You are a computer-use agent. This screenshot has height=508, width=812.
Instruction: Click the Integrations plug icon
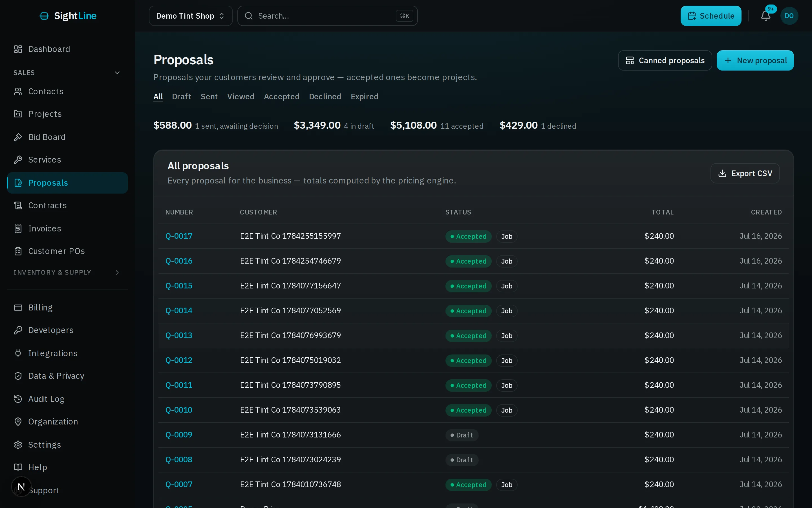click(x=18, y=353)
